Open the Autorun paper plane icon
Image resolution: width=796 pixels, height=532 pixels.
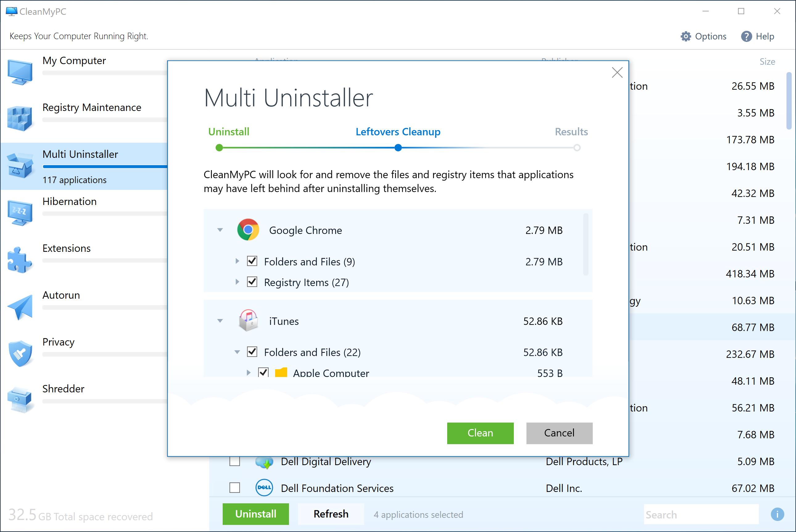[20, 307]
